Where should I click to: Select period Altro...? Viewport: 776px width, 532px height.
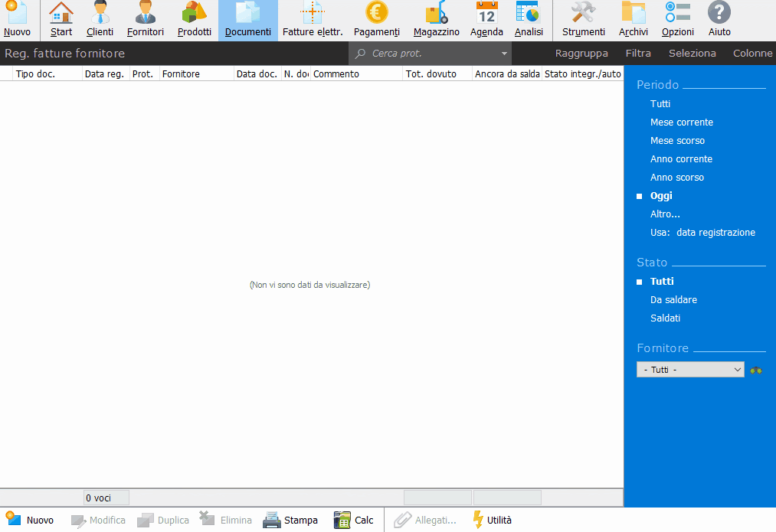point(665,214)
